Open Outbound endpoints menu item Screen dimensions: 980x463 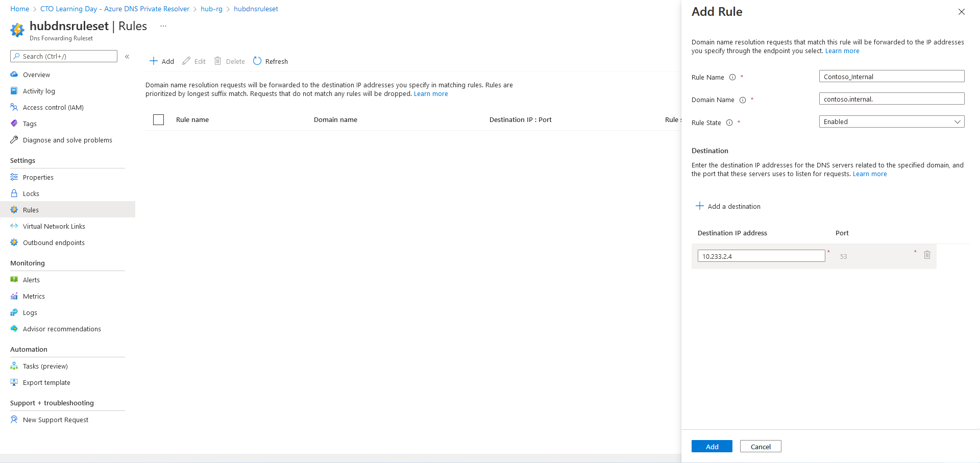coord(54,242)
